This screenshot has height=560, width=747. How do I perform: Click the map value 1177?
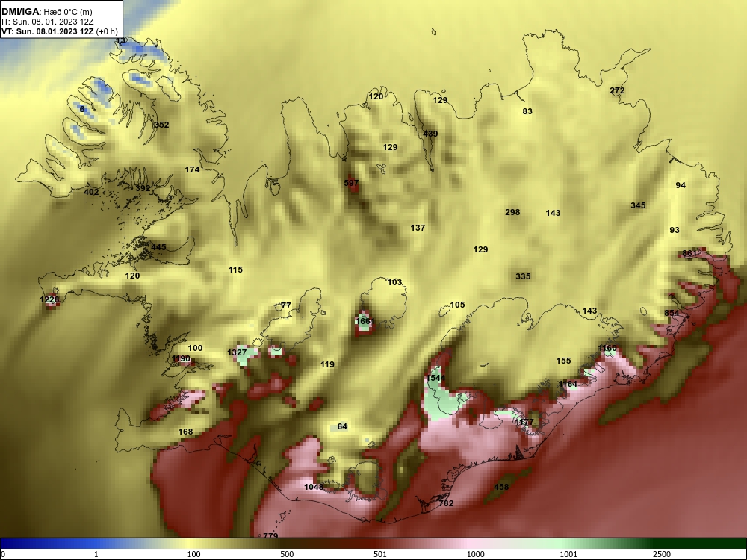tap(524, 422)
